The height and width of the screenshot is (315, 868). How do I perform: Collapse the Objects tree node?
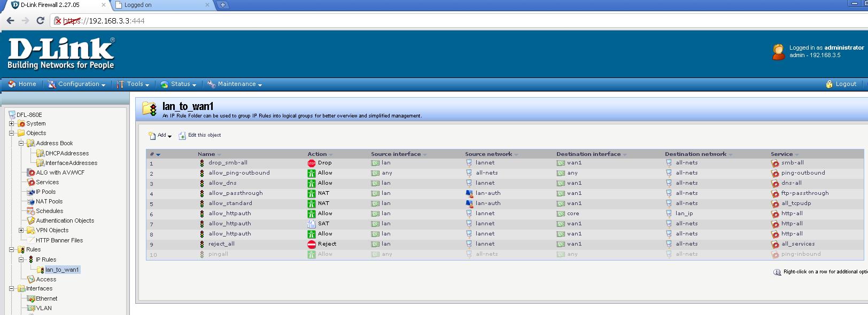click(x=11, y=133)
